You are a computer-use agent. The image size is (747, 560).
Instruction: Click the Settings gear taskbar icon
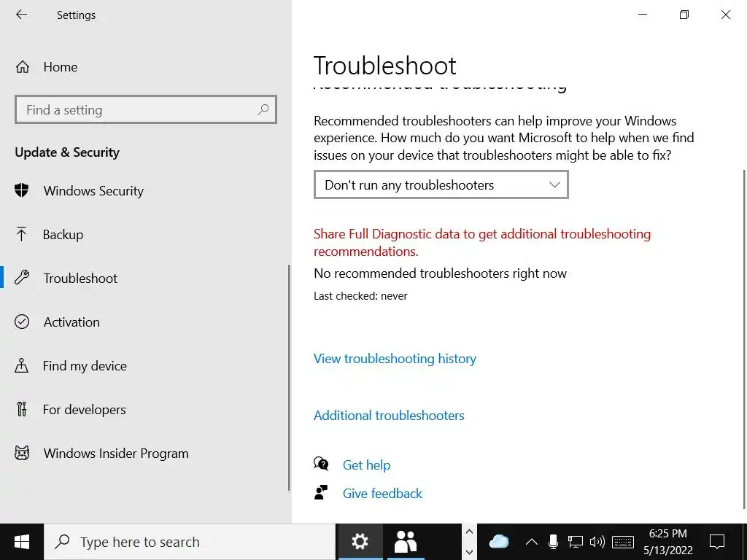tap(360, 542)
